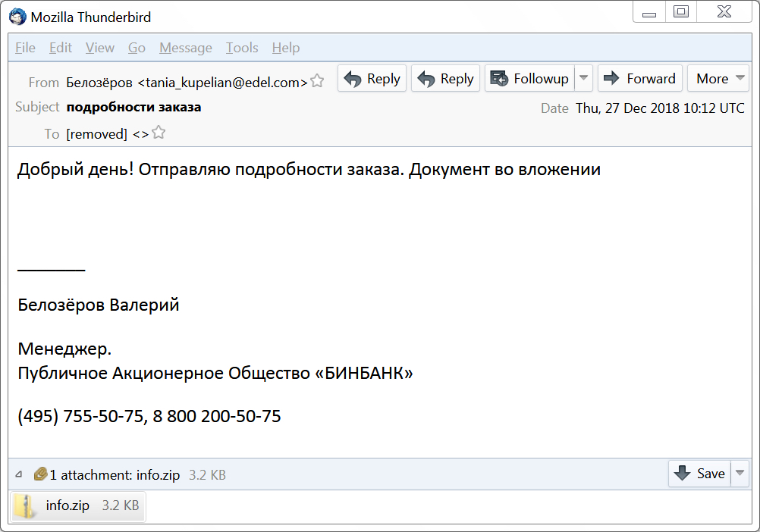Open the Edit menu

point(61,48)
